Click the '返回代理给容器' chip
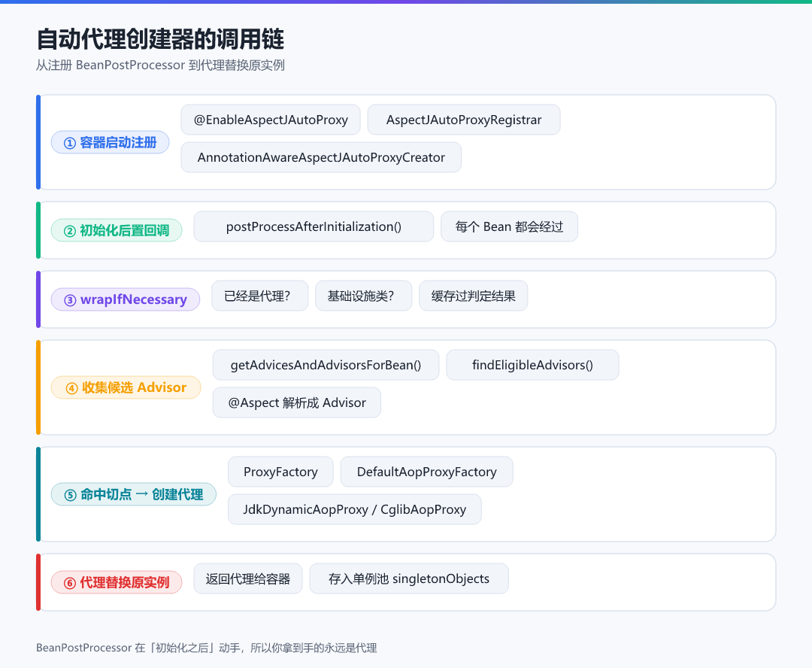This screenshot has width=812, height=668. (x=248, y=579)
